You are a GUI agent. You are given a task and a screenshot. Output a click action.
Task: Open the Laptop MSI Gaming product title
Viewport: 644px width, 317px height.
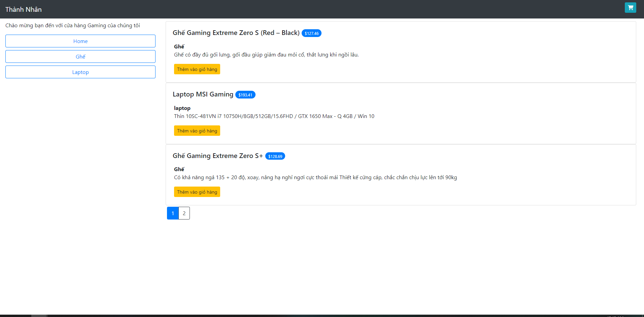tap(203, 94)
